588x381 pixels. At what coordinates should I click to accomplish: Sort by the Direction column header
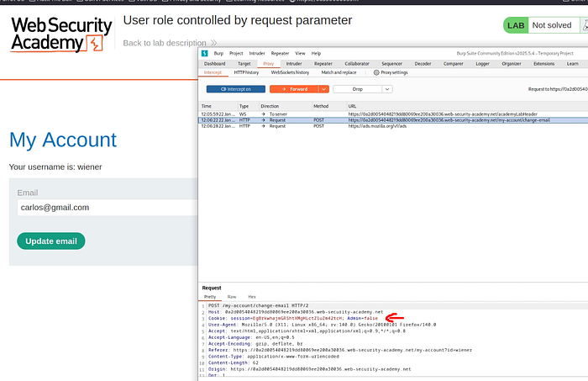coord(270,106)
